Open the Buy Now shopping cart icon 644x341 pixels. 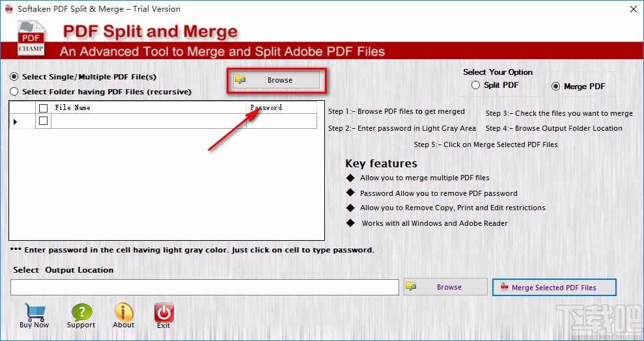[x=35, y=312]
